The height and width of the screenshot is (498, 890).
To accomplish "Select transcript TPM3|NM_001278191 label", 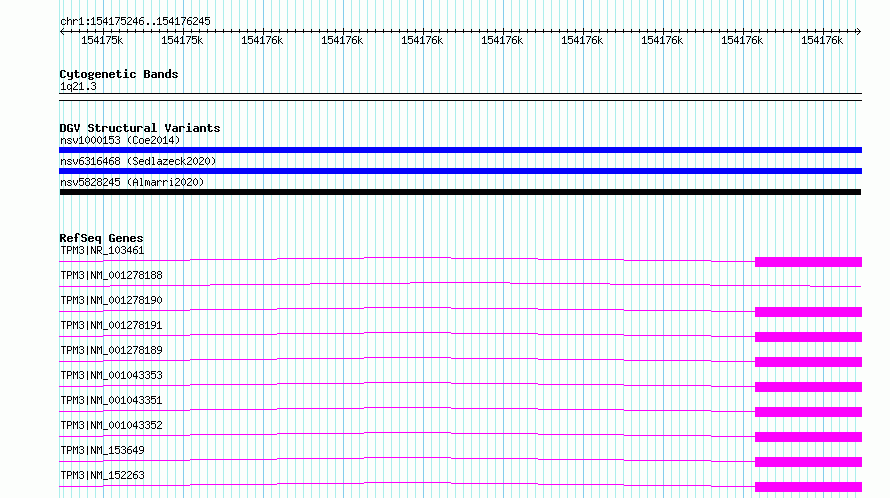I will [x=111, y=325].
